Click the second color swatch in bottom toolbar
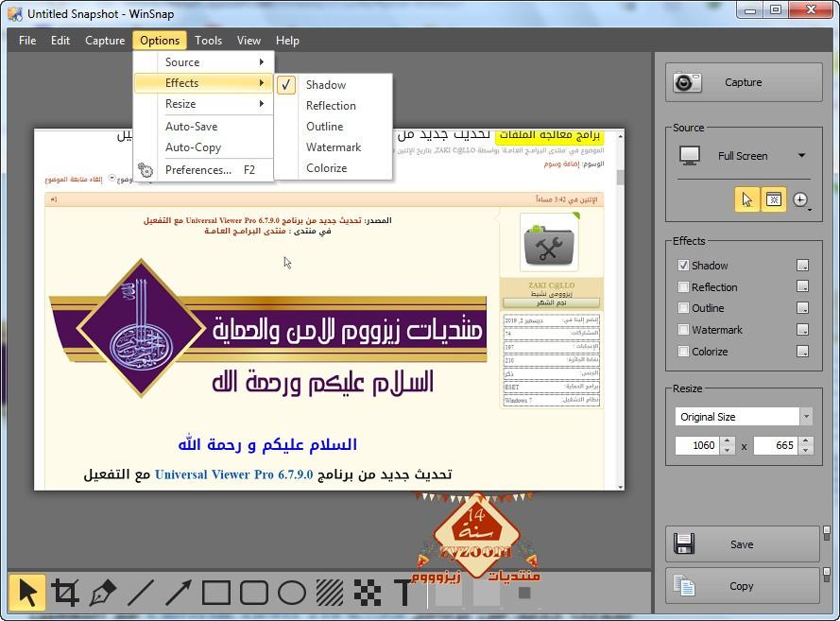 coord(487,593)
